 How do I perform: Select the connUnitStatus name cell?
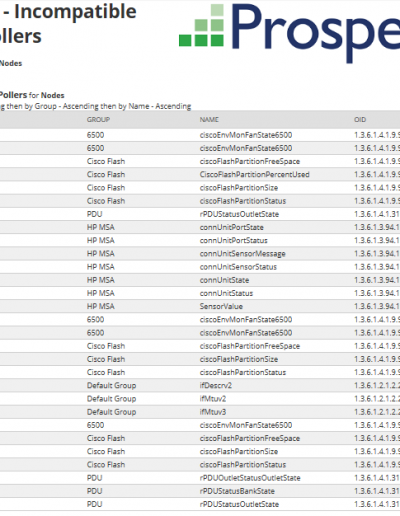[x=226, y=293]
